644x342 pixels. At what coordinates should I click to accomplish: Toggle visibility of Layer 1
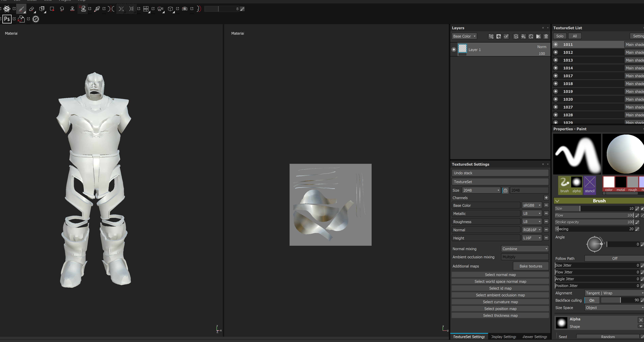(454, 49)
